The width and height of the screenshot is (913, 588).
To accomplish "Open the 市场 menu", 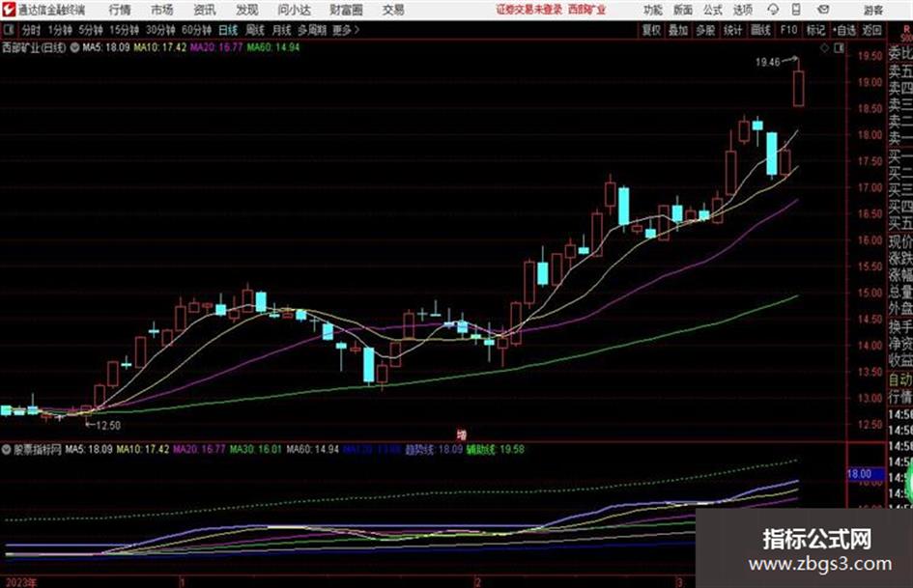I will pyautogui.click(x=162, y=10).
